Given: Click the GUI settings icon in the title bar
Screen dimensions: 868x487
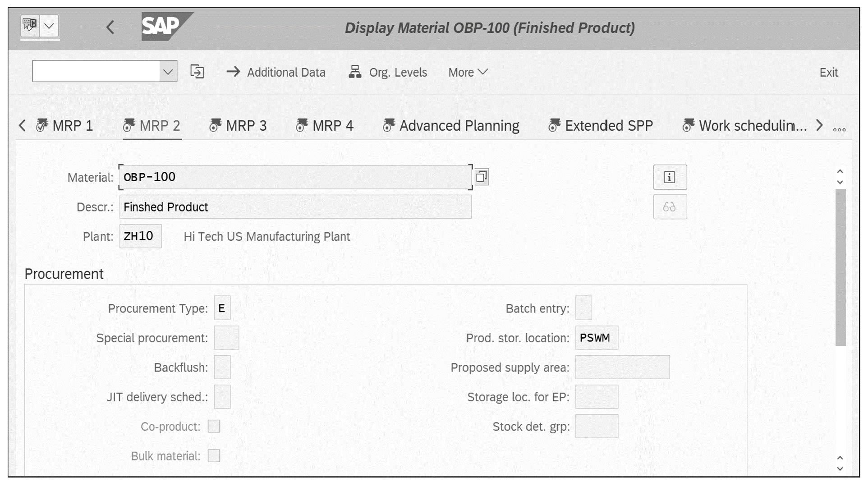Looking at the screenshot, I should [x=30, y=26].
